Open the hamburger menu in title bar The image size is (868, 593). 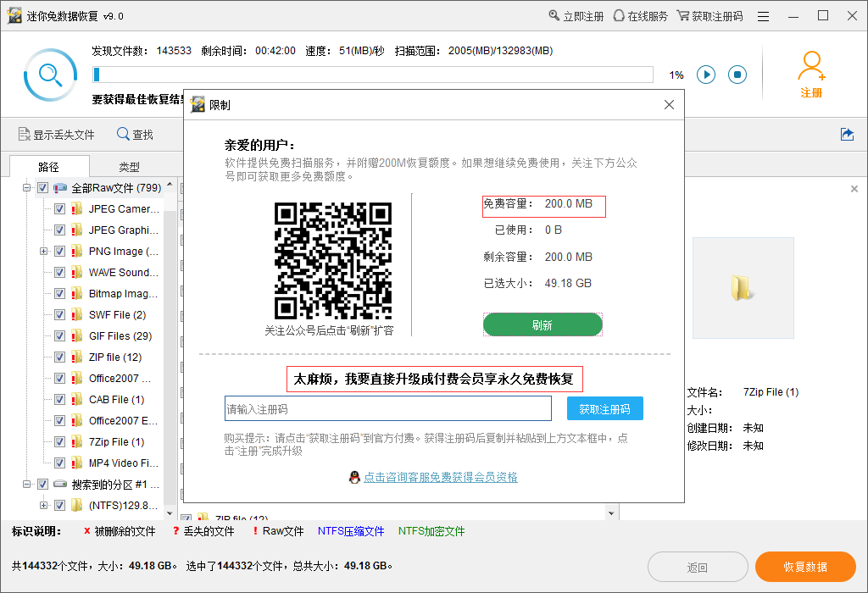(x=764, y=17)
